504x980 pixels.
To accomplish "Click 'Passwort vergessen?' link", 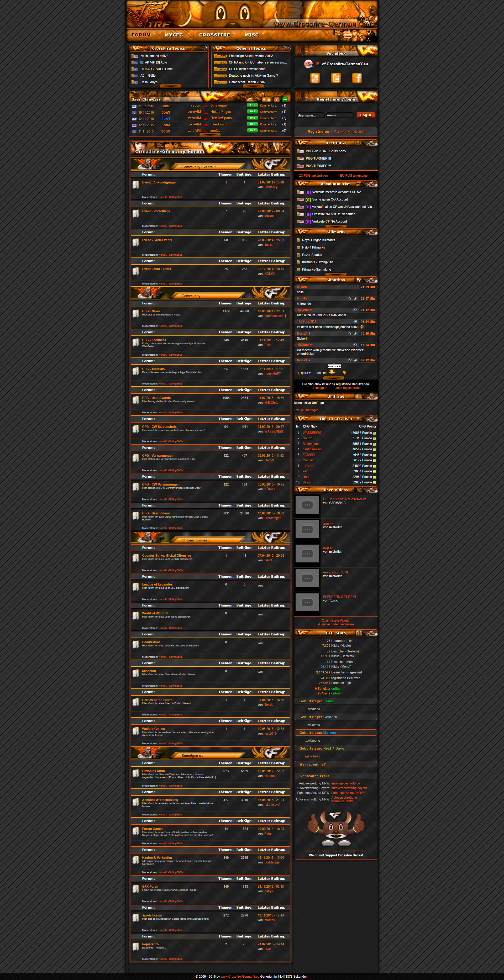I will pos(349,132).
